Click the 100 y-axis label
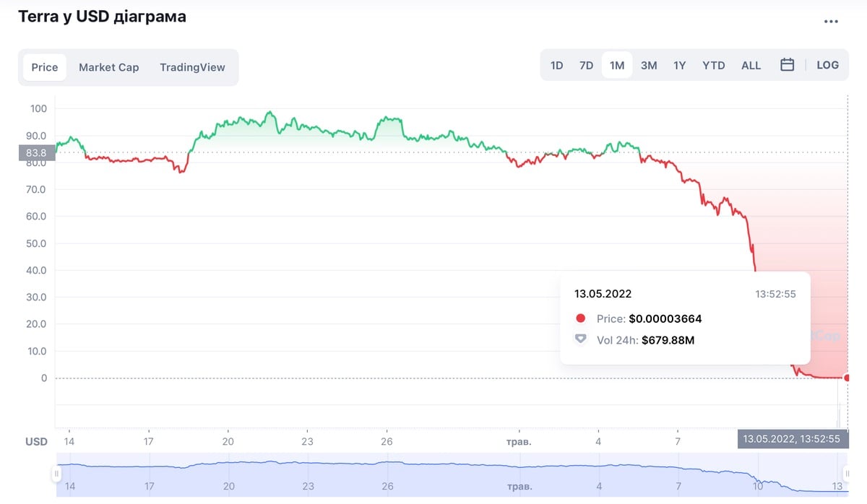 click(x=38, y=108)
